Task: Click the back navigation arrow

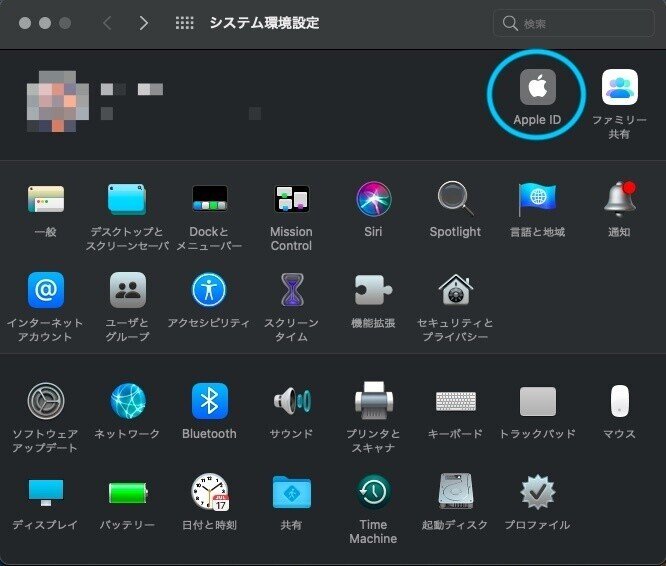Action: click(x=107, y=23)
